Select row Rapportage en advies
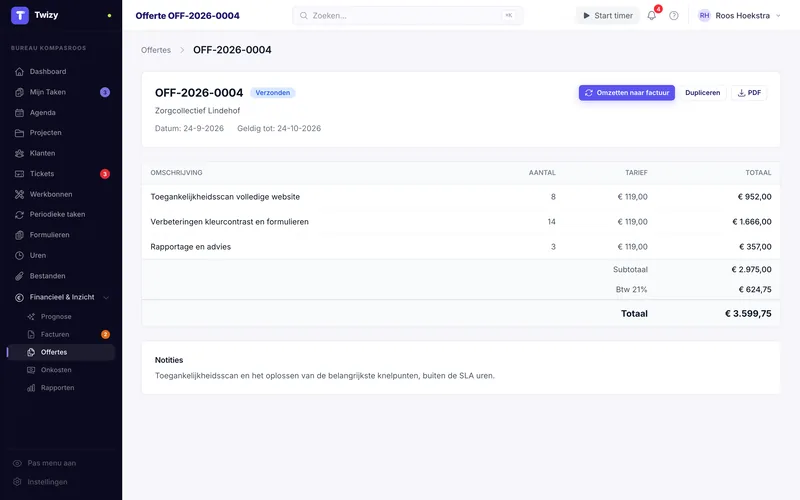800x500 pixels. (461, 247)
